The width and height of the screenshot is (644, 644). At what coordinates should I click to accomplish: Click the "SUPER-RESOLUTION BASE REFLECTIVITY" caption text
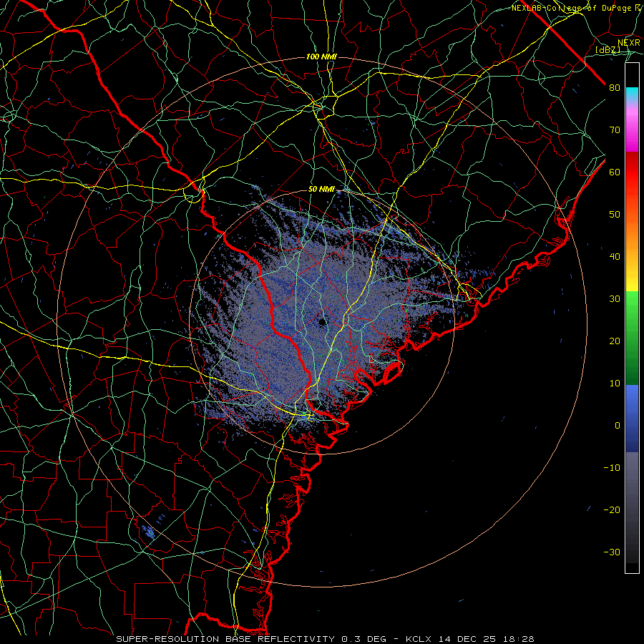225,639
